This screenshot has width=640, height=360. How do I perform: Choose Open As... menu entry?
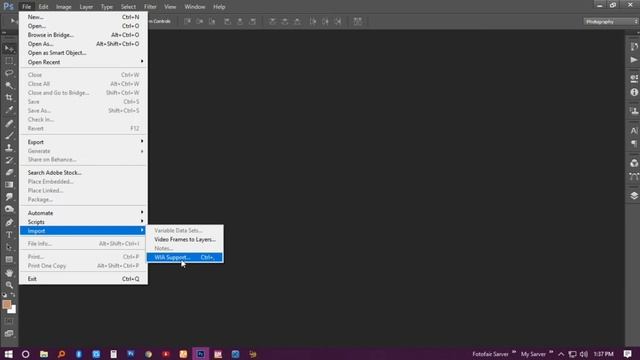pyautogui.click(x=83, y=44)
